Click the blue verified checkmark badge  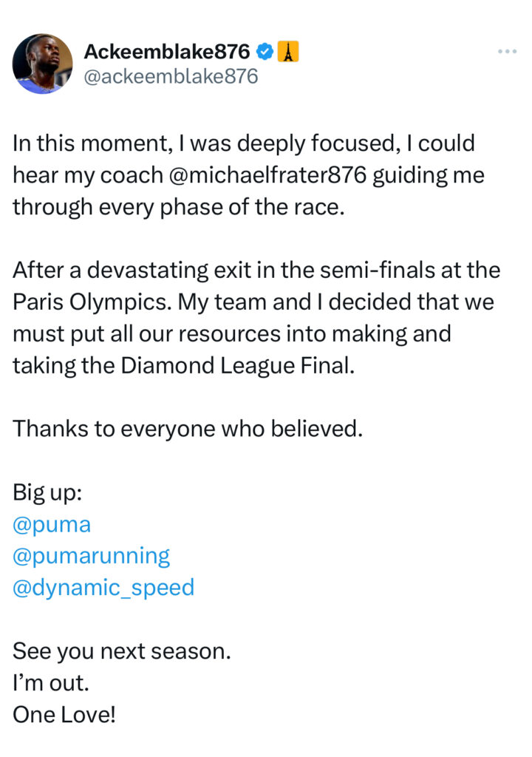pyautogui.click(x=265, y=52)
